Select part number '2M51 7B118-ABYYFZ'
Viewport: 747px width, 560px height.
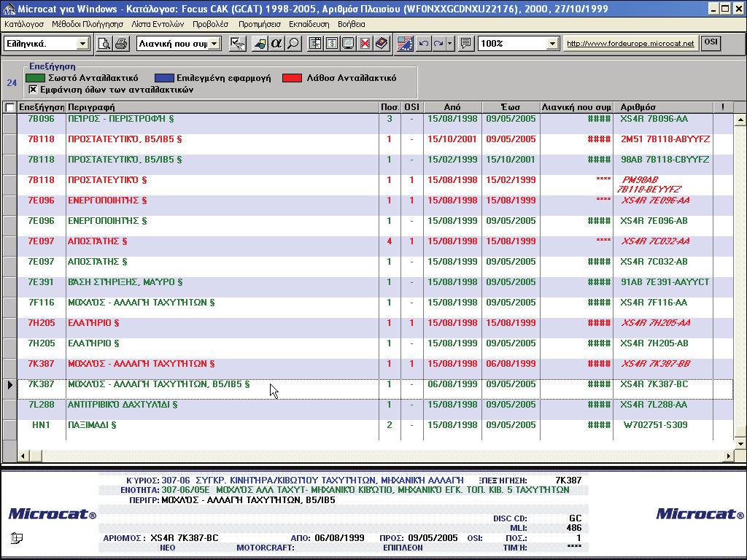(665, 139)
